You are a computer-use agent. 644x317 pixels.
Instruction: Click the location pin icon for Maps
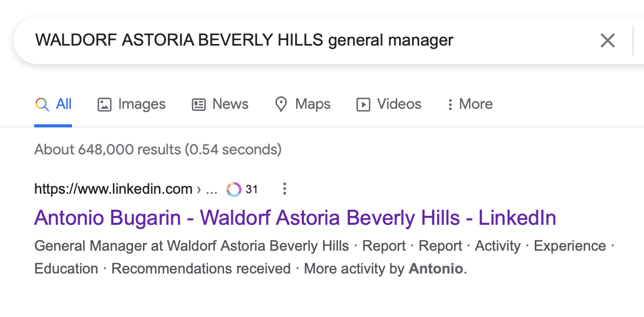coord(281,105)
